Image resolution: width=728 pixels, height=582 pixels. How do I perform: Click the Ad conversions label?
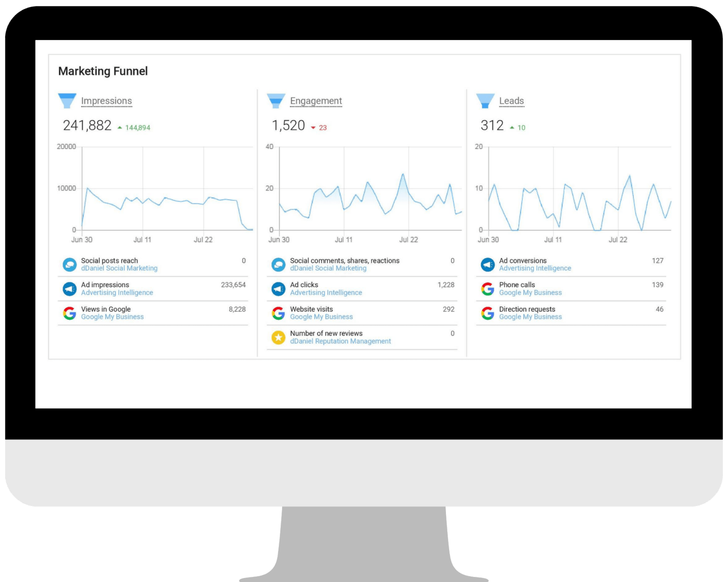coord(523,261)
